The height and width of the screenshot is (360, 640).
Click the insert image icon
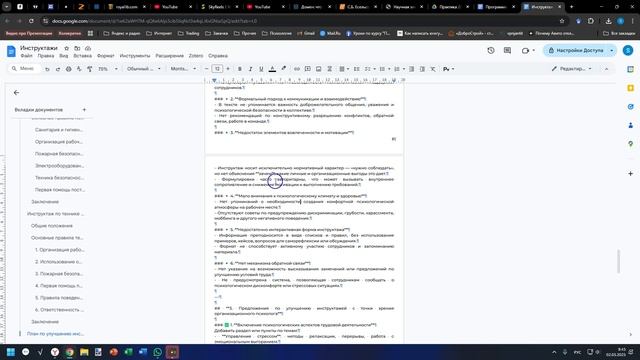[318, 69]
